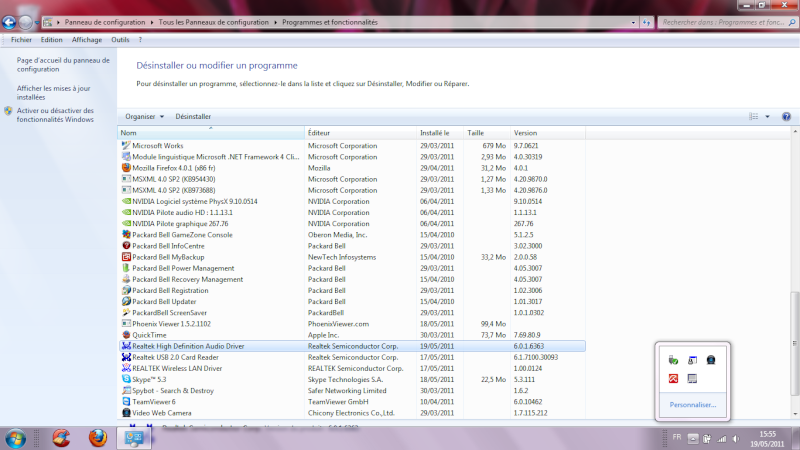Click the Microsoft Works program icon

pos(126,145)
